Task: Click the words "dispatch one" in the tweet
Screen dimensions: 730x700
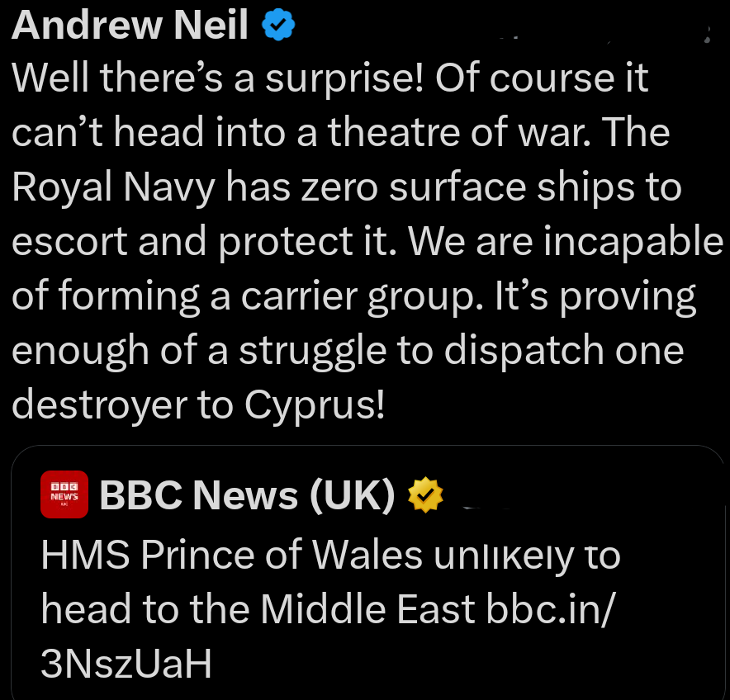Action: (x=565, y=350)
